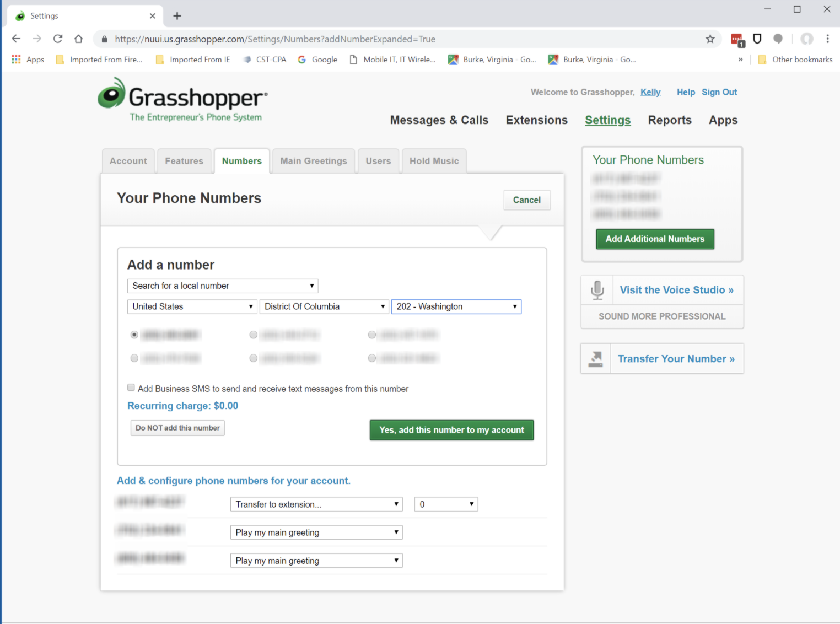Select the leftmost radio option in the bottom row
This screenshot has height=624, width=840.
(134, 358)
